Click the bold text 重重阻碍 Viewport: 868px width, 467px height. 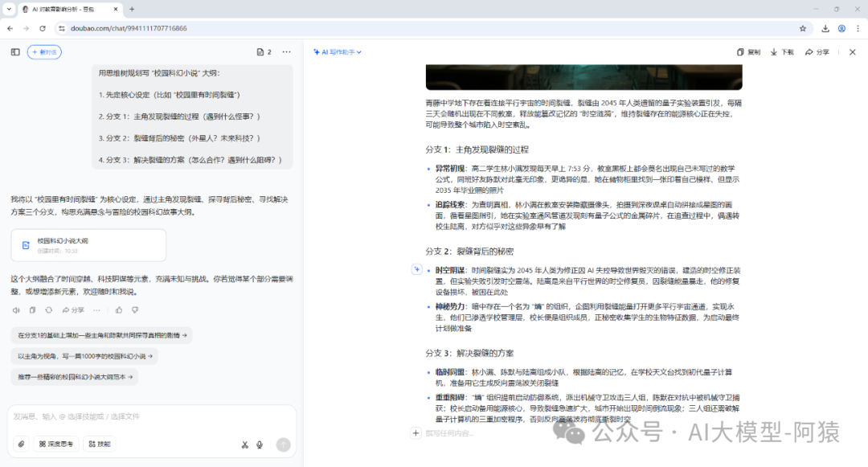click(x=449, y=398)
